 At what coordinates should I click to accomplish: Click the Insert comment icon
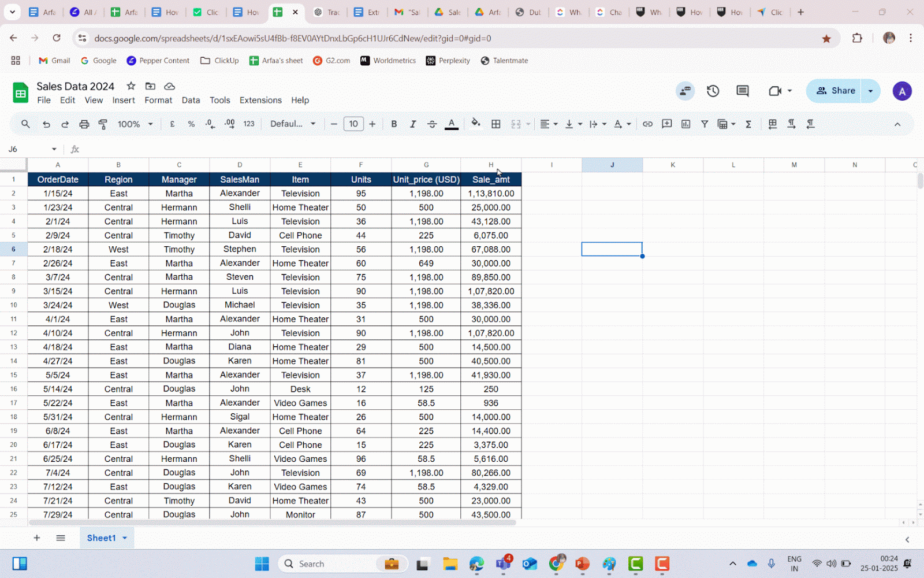click(667, 124)
